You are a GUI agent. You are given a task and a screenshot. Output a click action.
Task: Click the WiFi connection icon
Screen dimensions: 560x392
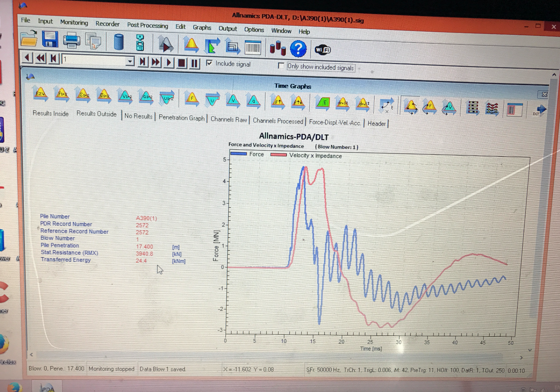click(323, 50)
